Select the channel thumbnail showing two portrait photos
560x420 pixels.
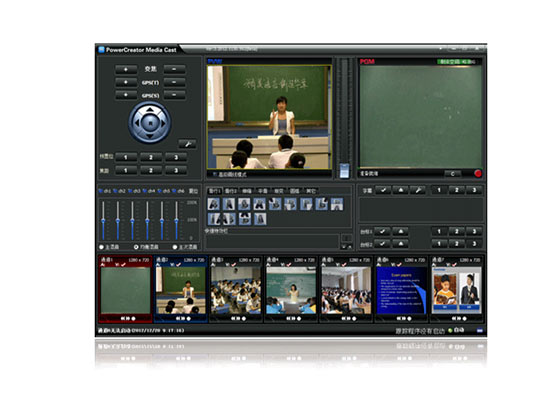coord(456,290)
